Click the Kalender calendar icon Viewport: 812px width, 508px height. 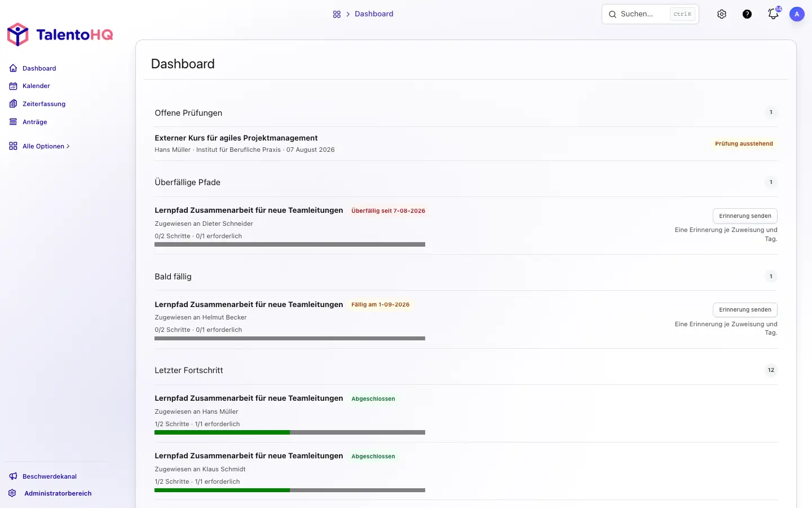pyautogui.click(x=13, y=86)
